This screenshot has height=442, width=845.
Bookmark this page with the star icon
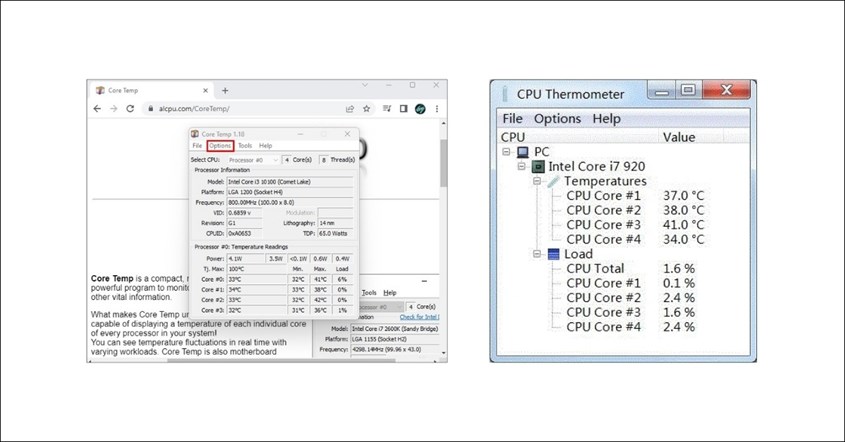366,108
